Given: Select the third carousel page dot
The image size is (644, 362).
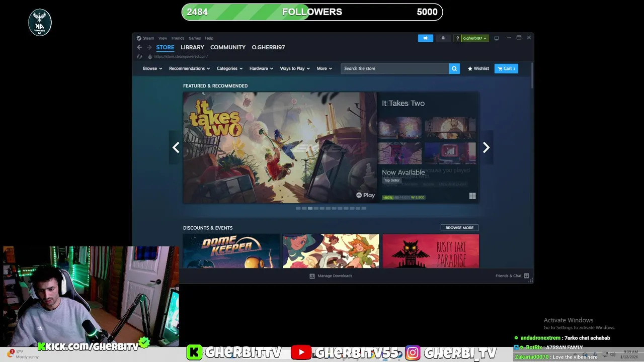Looking at the screenshot, I should [x=310, y=208].
